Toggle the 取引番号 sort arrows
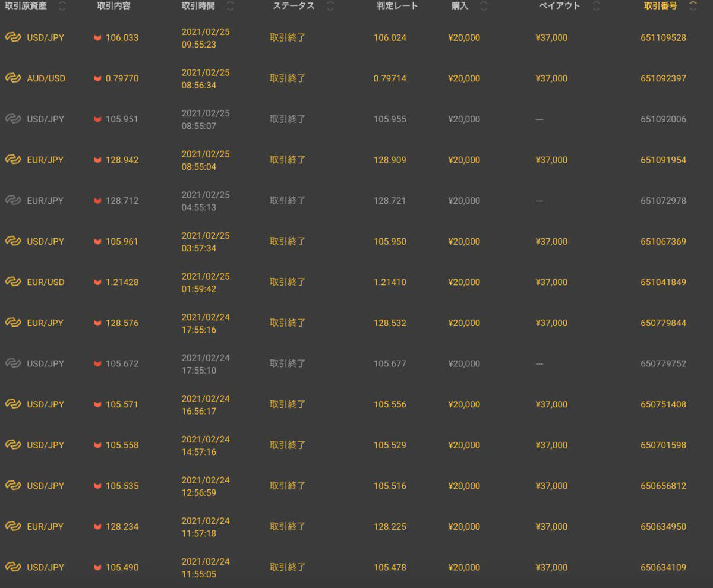The width and height of the screenshot is (713, 588). pyautogui.click(x=693, y=6)
